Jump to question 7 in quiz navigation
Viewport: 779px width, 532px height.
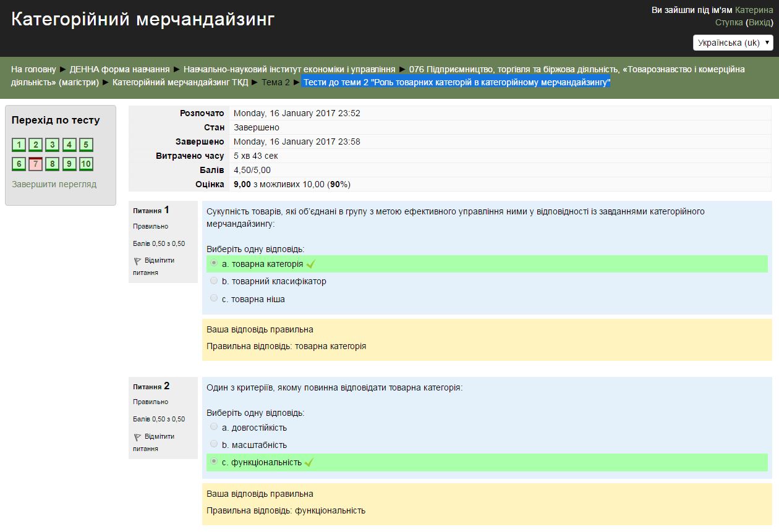pyautogui.click(x=36, y=164)
